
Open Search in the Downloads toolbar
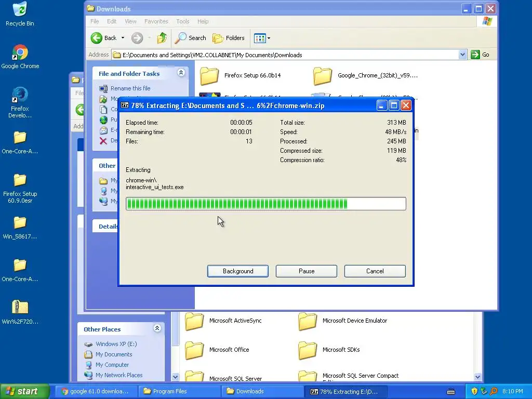(190, 38)
